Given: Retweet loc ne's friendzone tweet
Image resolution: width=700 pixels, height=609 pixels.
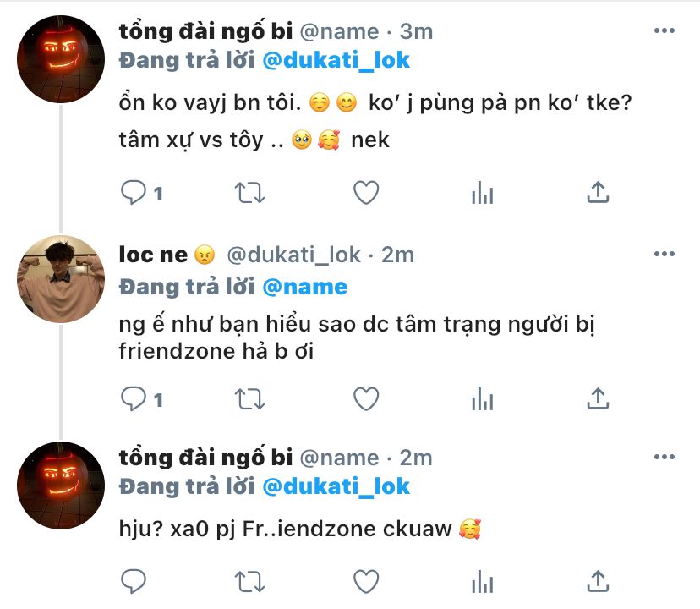Looking at the screenshot, I should click(x=249, y=398).
